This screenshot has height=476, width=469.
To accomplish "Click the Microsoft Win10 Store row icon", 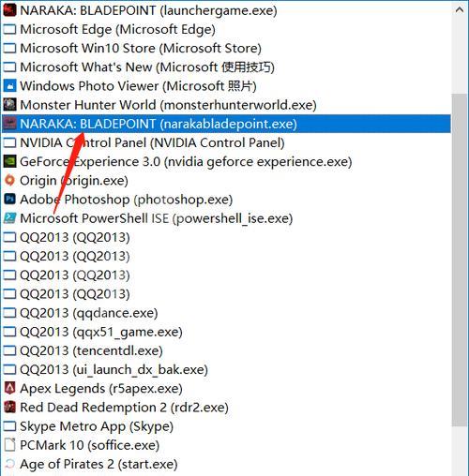I will [x=9, y=48].
